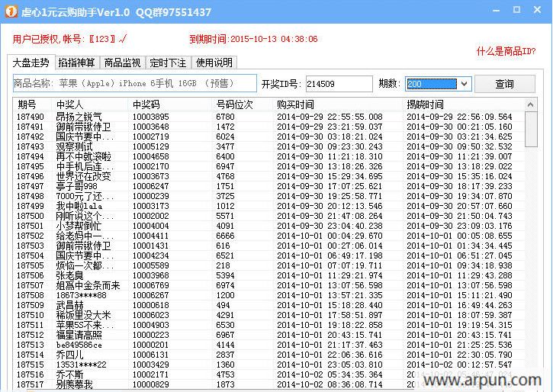The height and width of the screenshot is (392, 553).
Task: Click winner 稀饭里没大米
Action: point(84,315)
